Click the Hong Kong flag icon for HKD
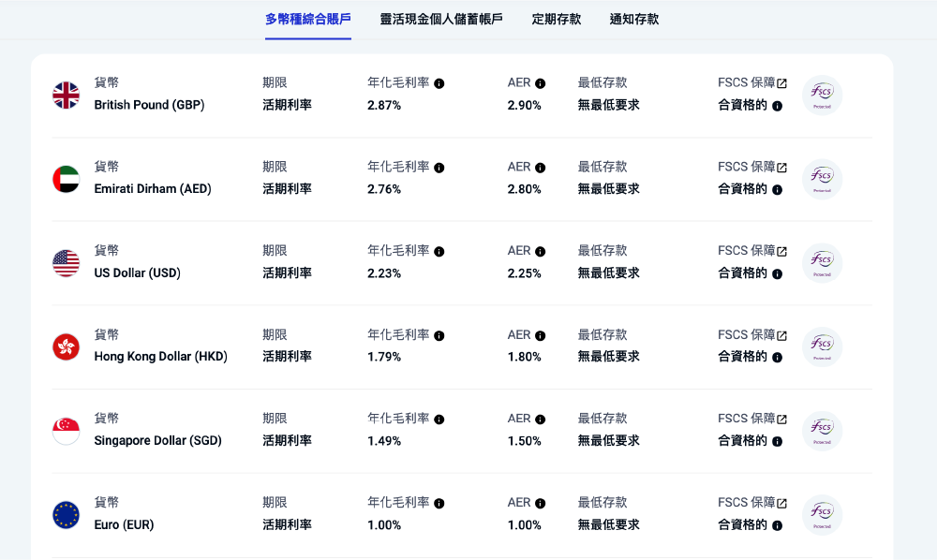Viewport: 937px width, 560px height. click(66, 346)
